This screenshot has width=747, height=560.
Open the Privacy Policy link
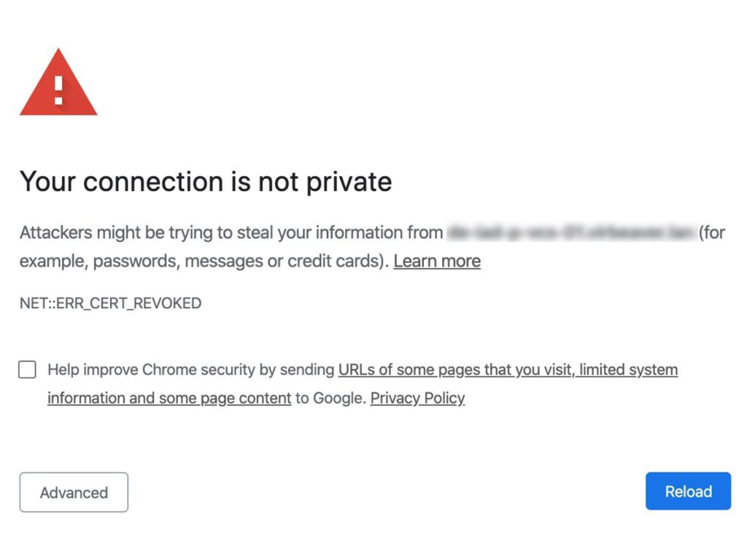417,398
